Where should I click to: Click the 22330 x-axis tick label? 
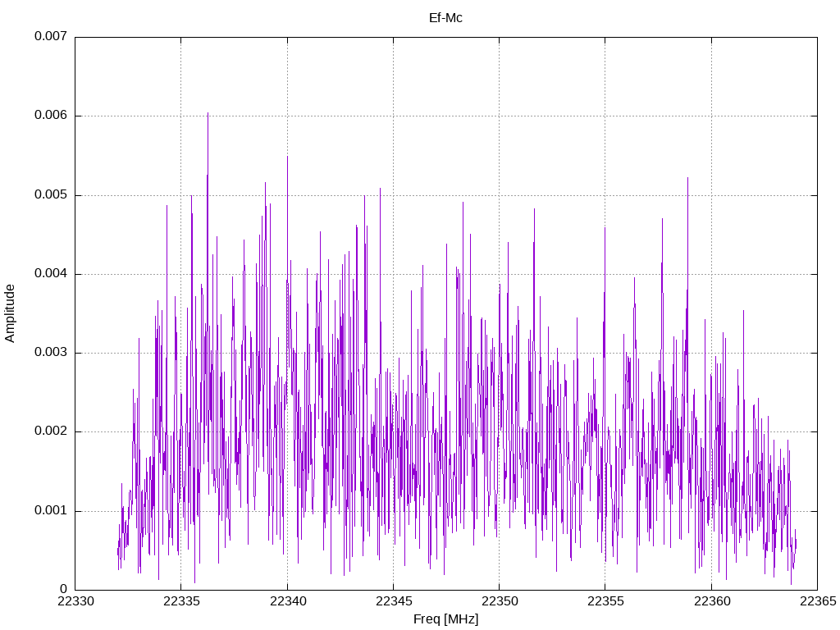75,601
